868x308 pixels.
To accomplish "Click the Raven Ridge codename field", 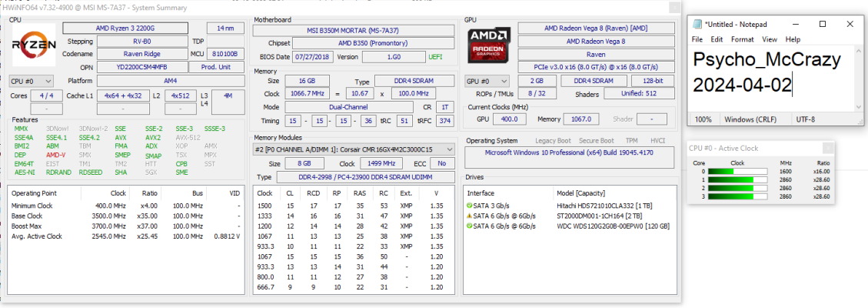I will pyautogui.click(x=141, y=55).
